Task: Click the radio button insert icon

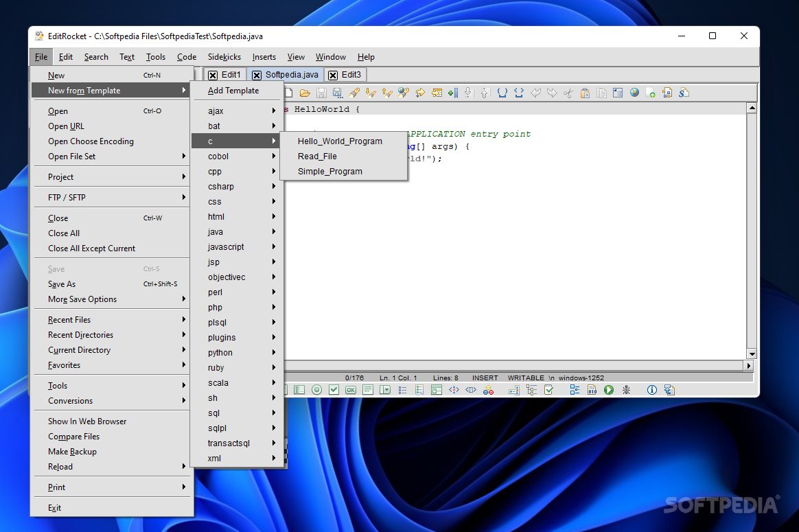Action: point(316,390)
